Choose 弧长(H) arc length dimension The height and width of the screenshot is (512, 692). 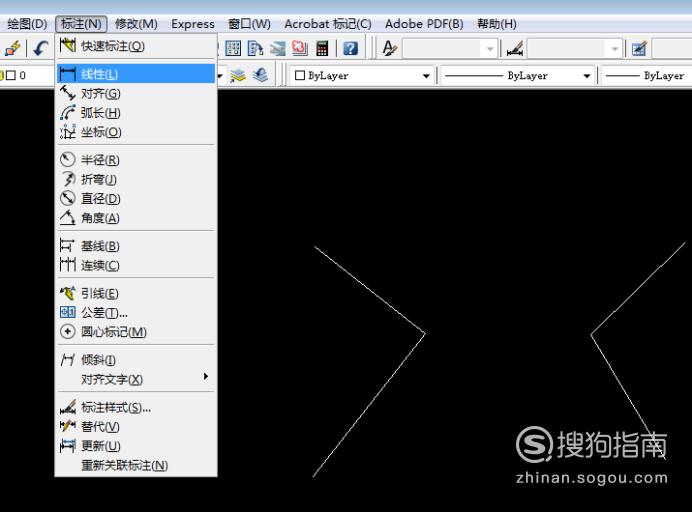136,113
